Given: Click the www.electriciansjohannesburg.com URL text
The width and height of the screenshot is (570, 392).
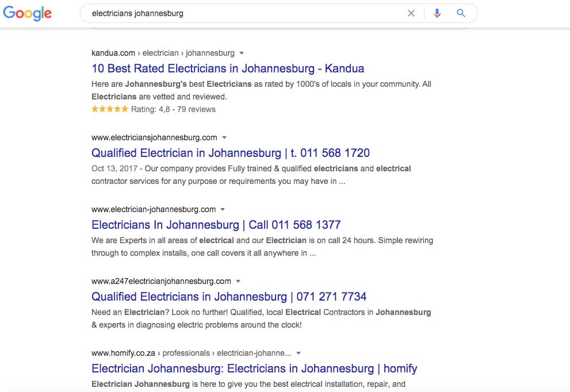Looking at the screenshot, I should (x=154, y=137).
